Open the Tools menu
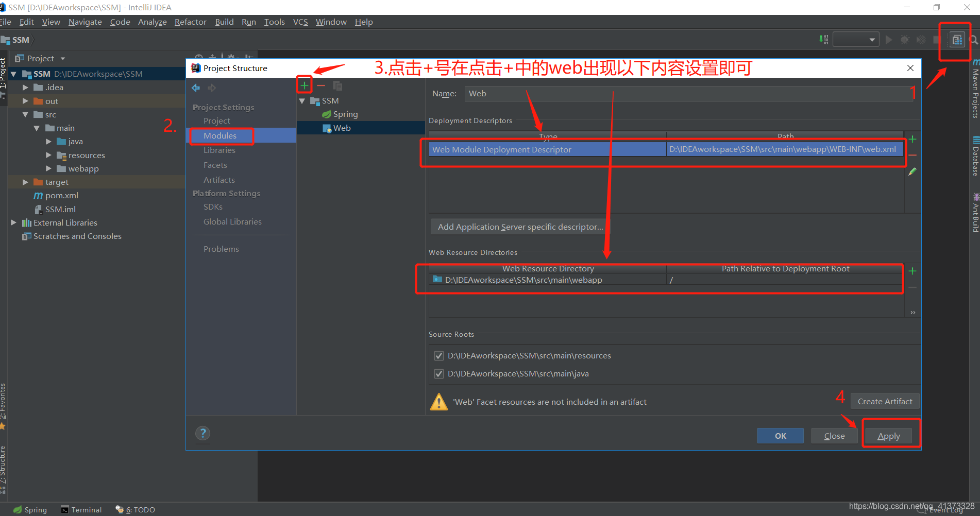The height and width of the screenshot is (516, 980). pos(274,22)
